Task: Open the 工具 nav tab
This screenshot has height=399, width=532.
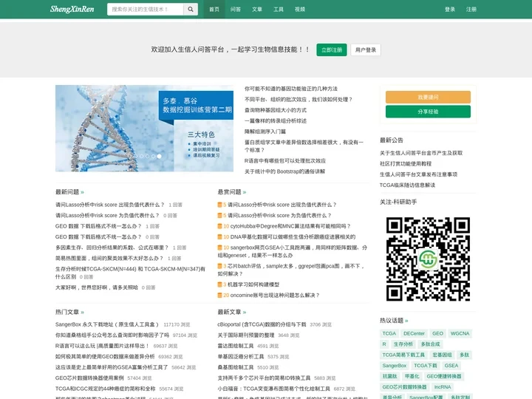Action: (279, 10)
